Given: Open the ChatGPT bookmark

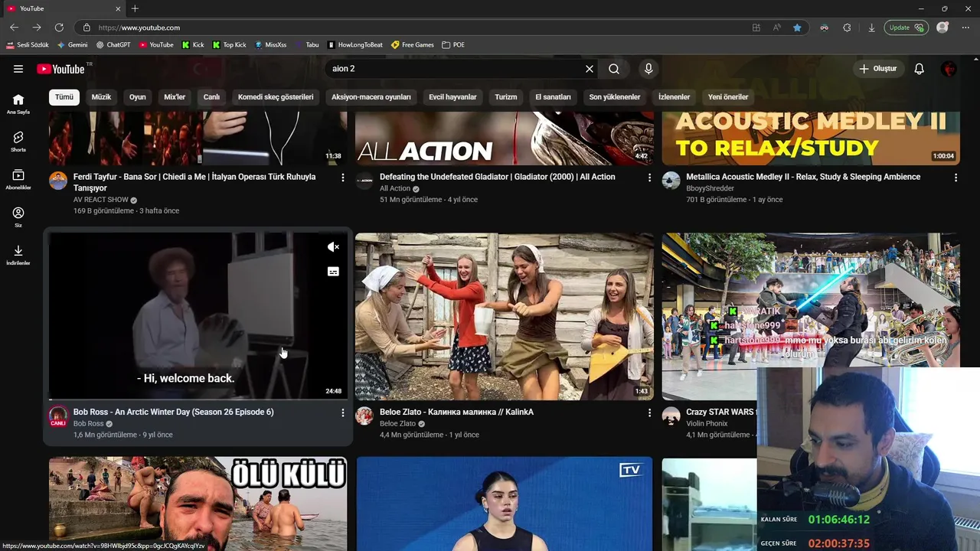Looking at the screenshot, I should [x=113, y=45].
